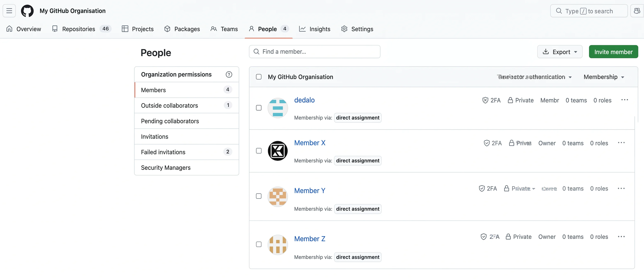Click Owner text in Member Z's row
Screen dimensions: 644x279
(x=547, y=237)
